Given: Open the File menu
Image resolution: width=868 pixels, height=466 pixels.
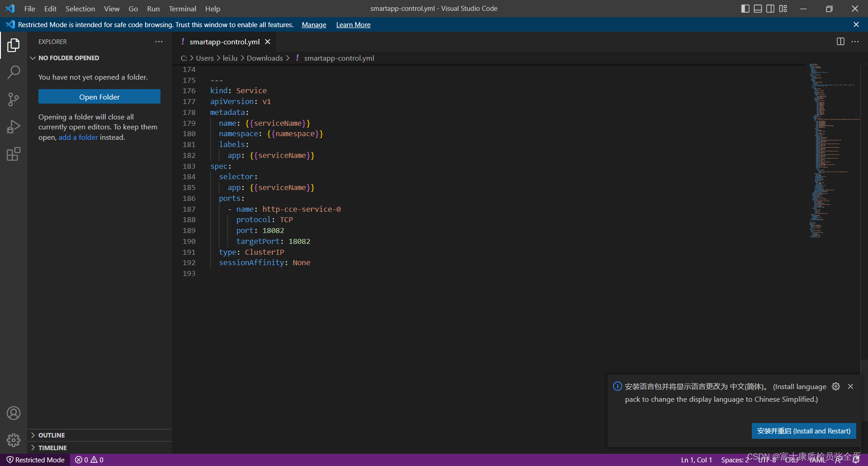Looking at the screenshot, I should point(30,9).
